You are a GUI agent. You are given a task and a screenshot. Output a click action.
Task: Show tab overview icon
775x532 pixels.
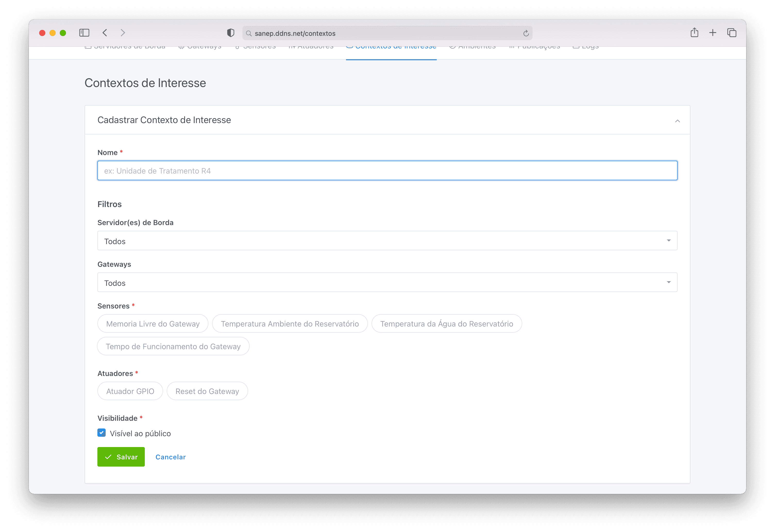pos(732,33)
